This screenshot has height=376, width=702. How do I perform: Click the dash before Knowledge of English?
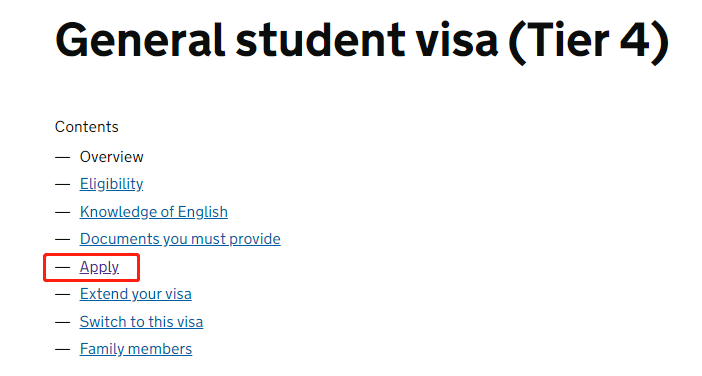pos(63,212)
